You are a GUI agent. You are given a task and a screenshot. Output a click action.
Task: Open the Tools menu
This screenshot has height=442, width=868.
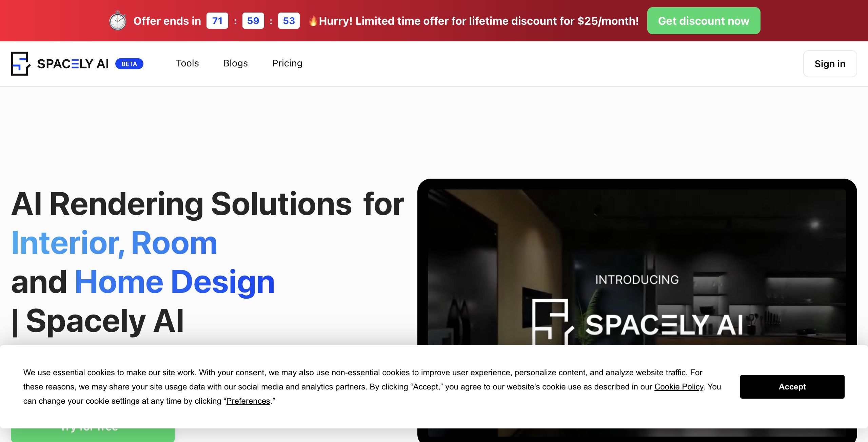187,63
